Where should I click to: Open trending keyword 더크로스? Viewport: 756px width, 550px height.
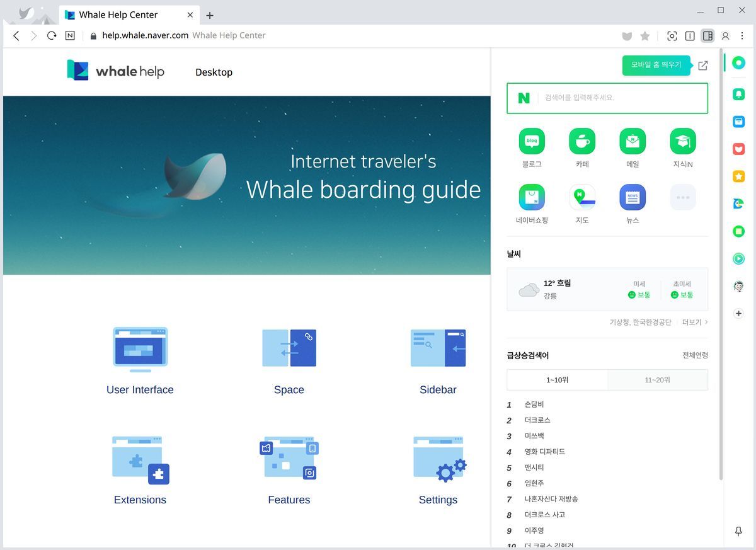coord(537,420)
